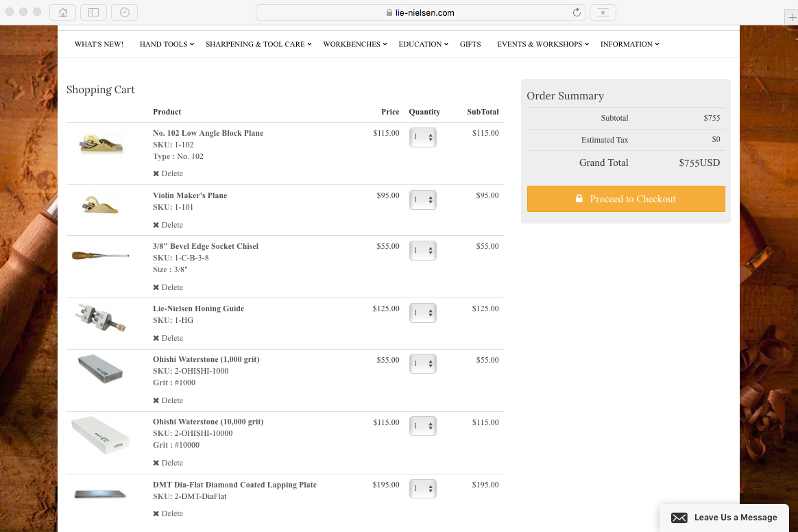Show the Safari sidebar
The image size is (798, 532).
point(93,12)
